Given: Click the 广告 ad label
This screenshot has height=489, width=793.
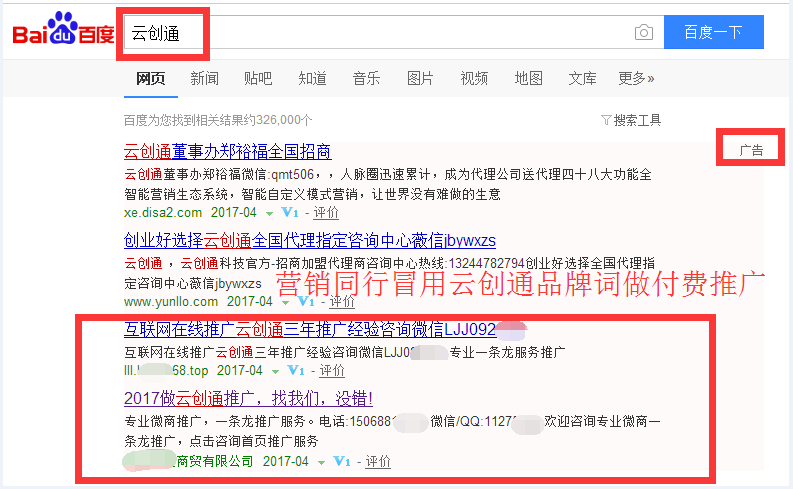Looking at the screenshot, I should click(x=751, y=150).
